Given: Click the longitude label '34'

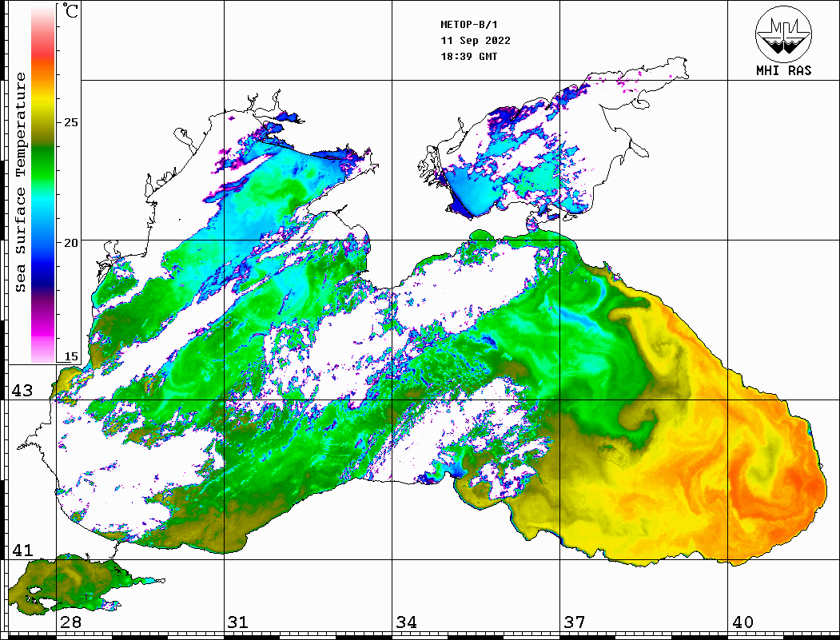Looking at the screenshot, I should click(406, 622).
